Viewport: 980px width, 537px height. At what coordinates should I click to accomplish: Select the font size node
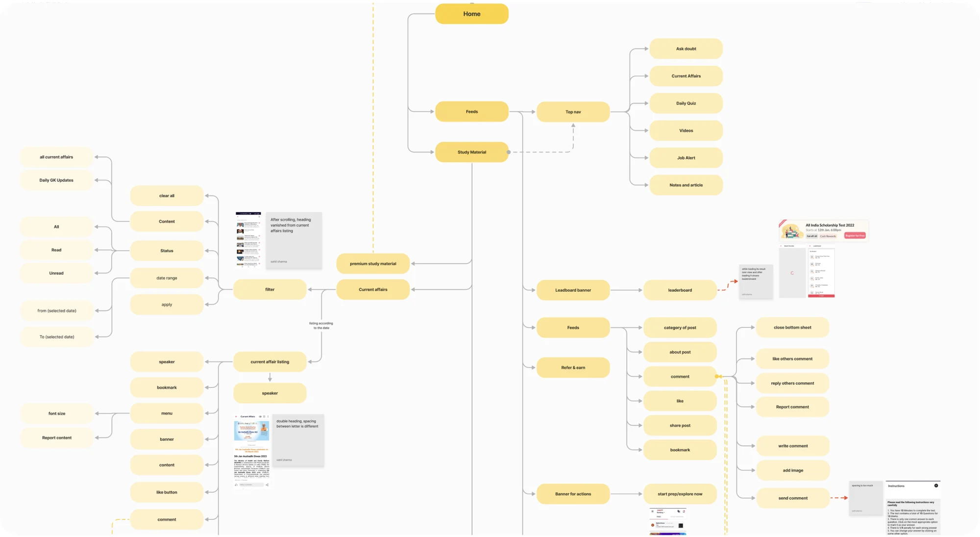coord(56,413)
